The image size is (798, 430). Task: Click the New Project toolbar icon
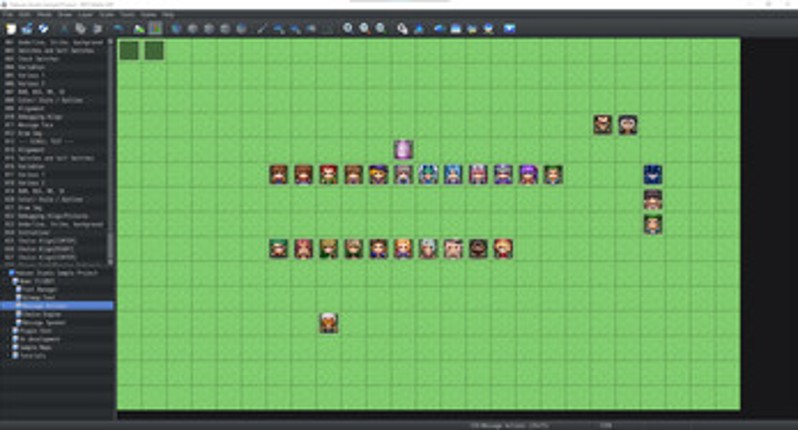11,28
